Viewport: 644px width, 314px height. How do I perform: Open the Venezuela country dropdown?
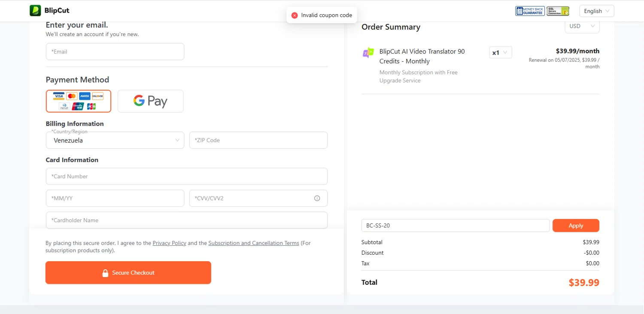[115, 140]
